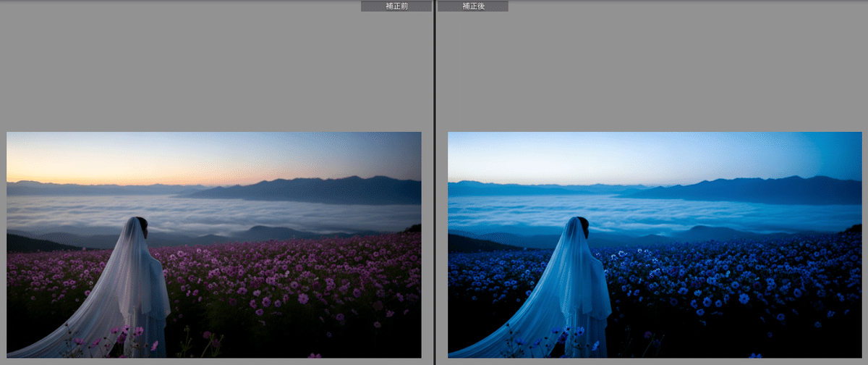868x365 pixels.
Task: Select the before photo with pink flowers
Action: tap(214, 244)
